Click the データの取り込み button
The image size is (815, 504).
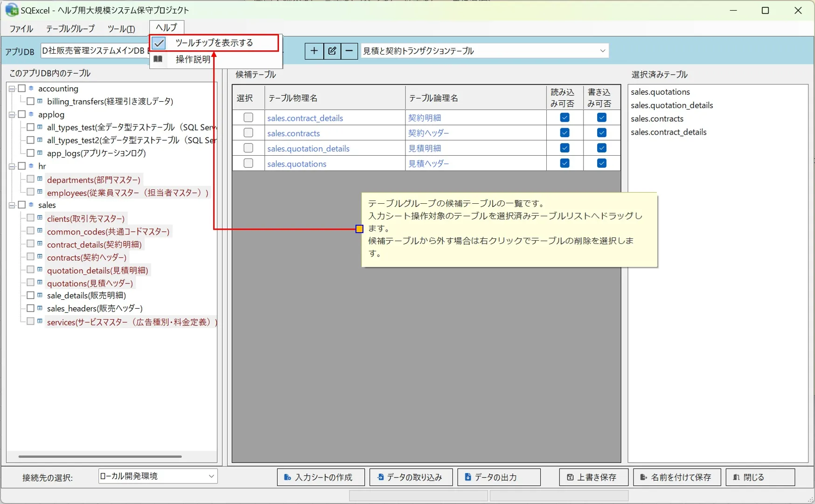click(411, 477)
